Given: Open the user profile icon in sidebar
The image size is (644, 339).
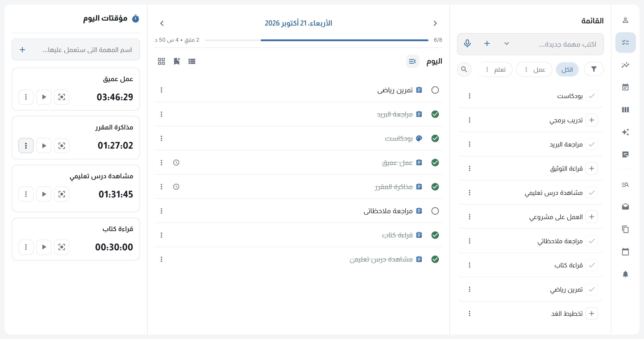Looking at the screenshot, I should click(x=625, y=20).
